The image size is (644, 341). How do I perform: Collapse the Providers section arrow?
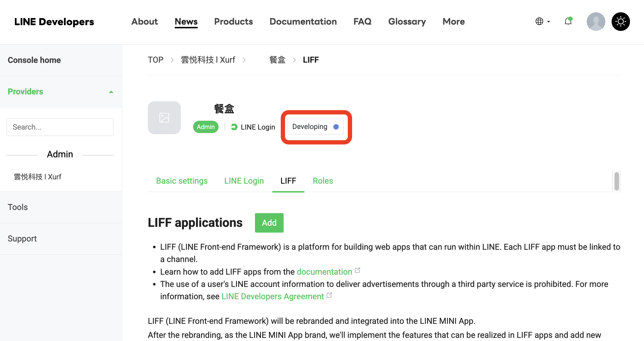tap(111, 92)
